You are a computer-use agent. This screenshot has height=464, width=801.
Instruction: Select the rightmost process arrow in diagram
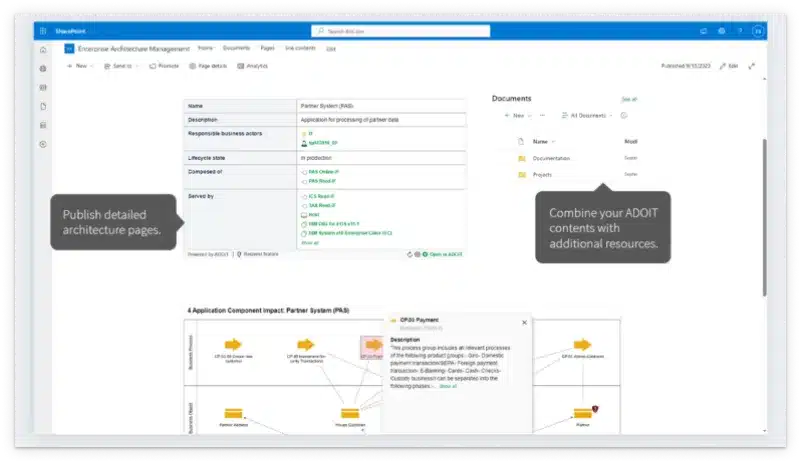click(582, 344)
